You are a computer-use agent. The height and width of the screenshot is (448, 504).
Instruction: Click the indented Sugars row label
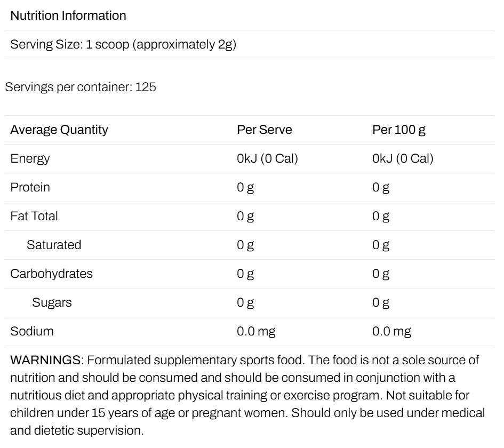point(52,303)
